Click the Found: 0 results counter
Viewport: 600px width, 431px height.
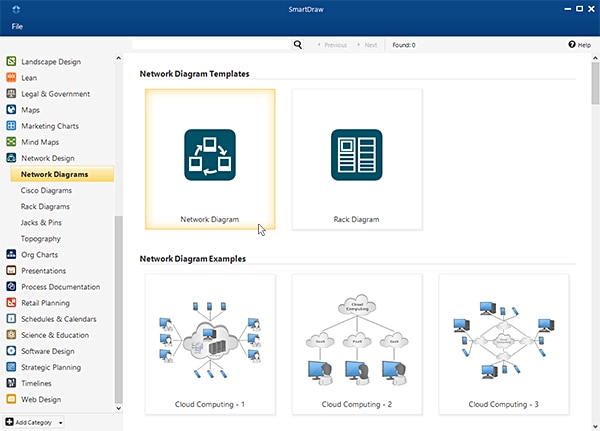click(x=404, y=45)
